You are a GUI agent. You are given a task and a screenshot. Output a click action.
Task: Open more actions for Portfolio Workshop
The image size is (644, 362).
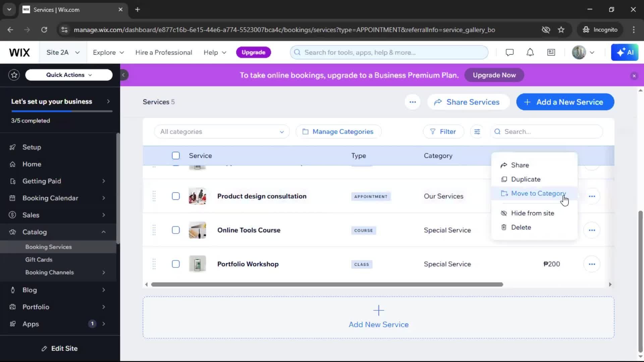(x=592, y=264)
